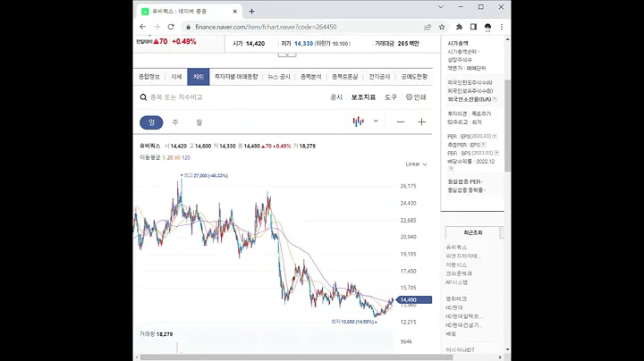
Task: Open the 시세 tab
Action: click(176, 77)
